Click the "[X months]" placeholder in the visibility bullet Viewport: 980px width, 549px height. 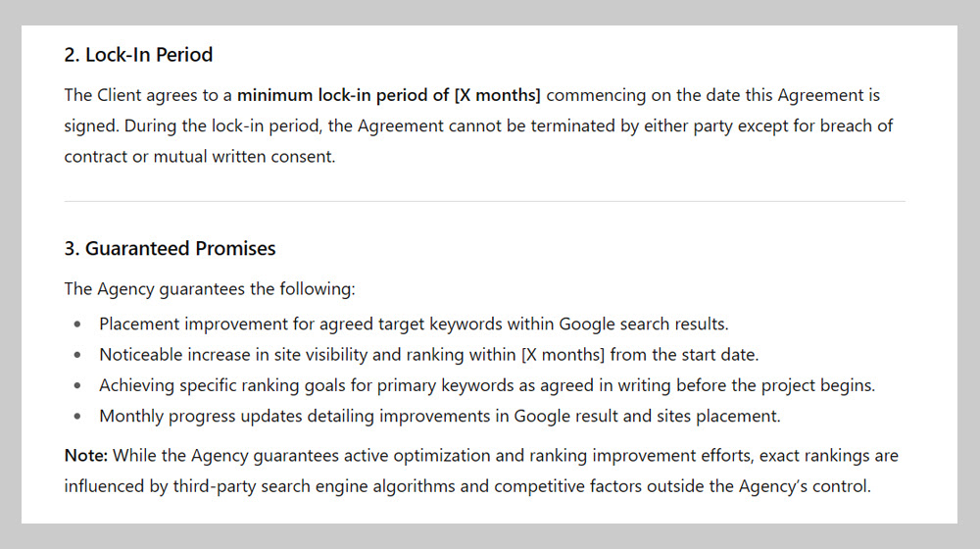pyautogui.click(x=563, y=355)
